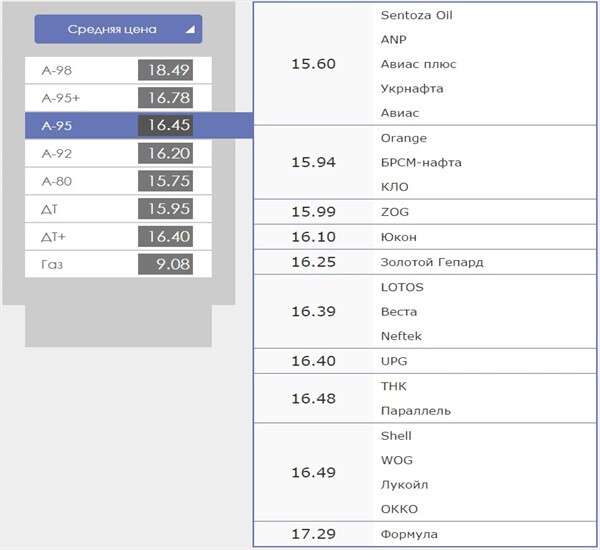Select the Газ fuel row
The height and width of the screenshot is (550, 600).
pyautogui.click(x=118, y=264)
